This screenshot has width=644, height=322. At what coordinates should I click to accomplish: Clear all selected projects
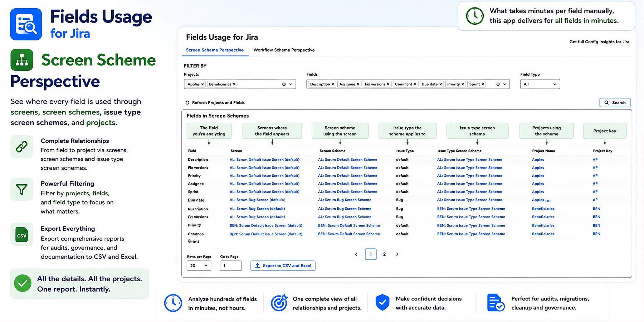284,84
